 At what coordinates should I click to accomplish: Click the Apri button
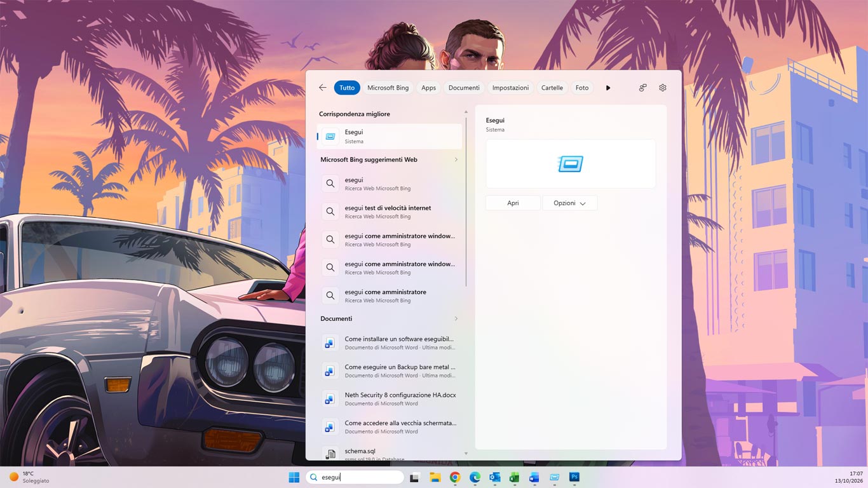[513, 203]
